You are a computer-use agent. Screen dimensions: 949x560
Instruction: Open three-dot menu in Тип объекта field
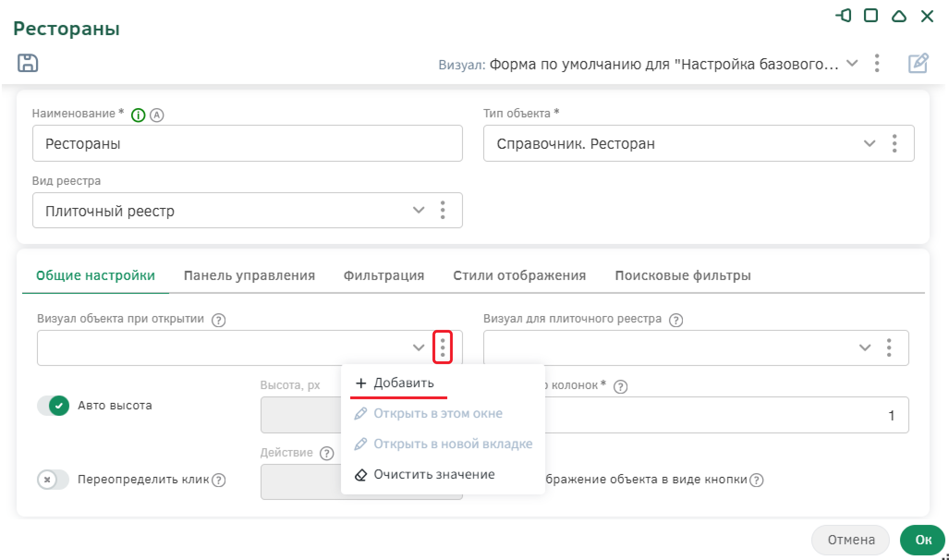[x=894, y=144]
